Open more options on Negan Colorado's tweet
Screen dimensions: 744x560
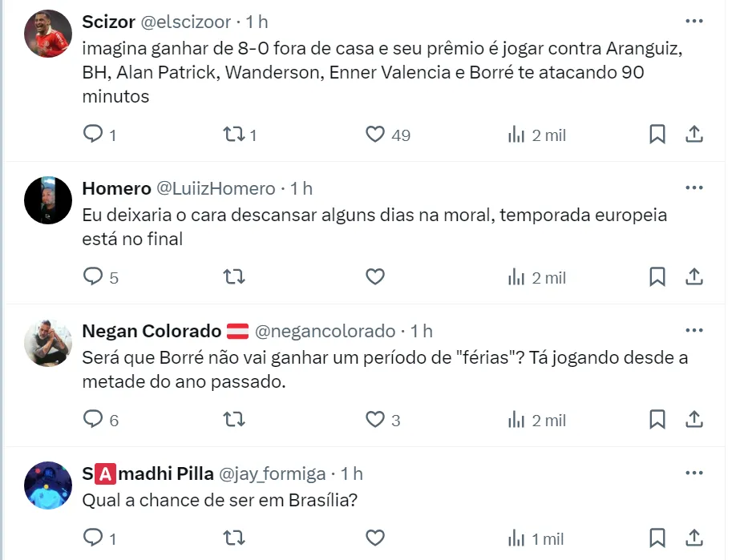tap(693, 331)
